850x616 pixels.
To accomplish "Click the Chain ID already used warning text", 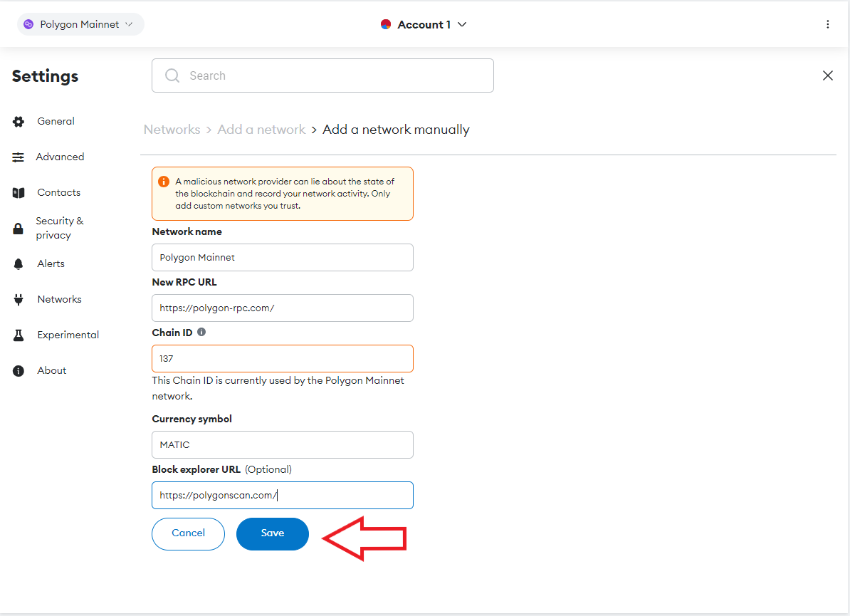I will point(278,388).
